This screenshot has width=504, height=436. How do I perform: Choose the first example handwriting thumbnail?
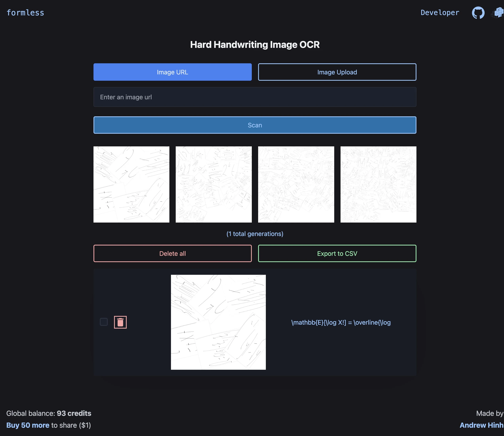click(131, 184)
